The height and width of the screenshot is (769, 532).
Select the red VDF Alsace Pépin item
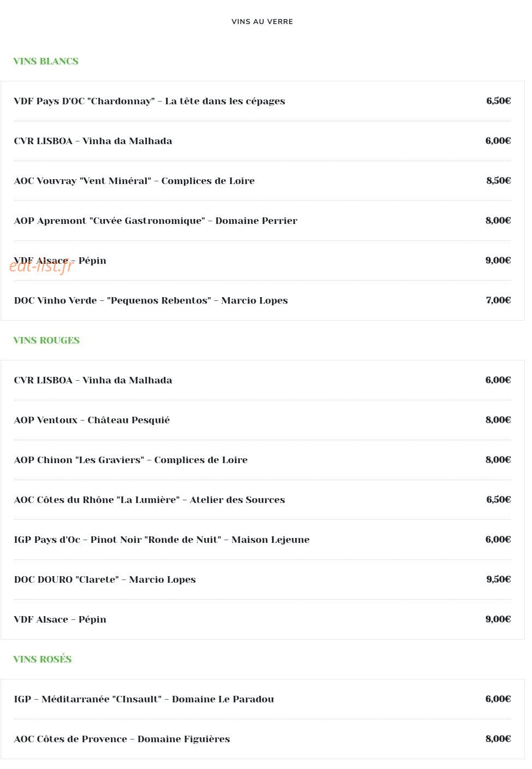click(262, 619)
